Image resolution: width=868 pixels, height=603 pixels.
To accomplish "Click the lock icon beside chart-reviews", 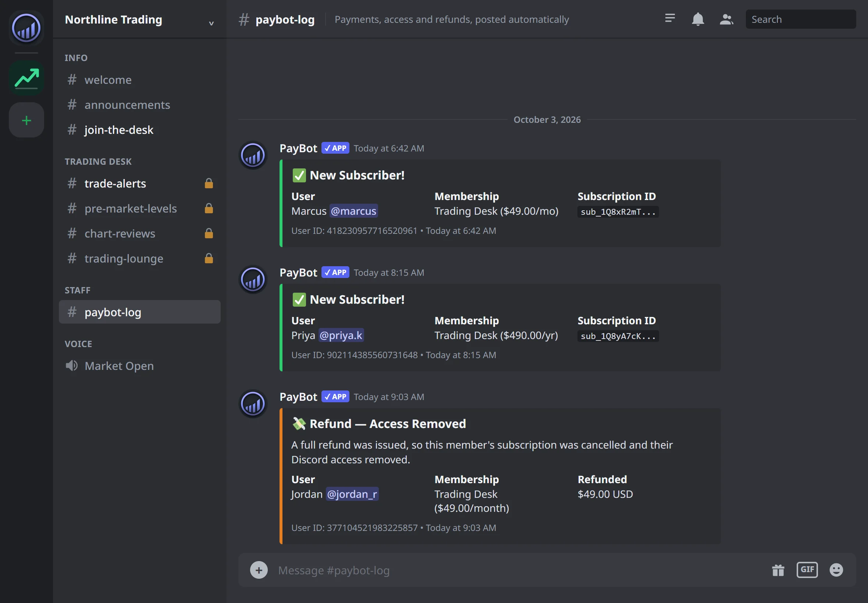I will tap(209, 233).
